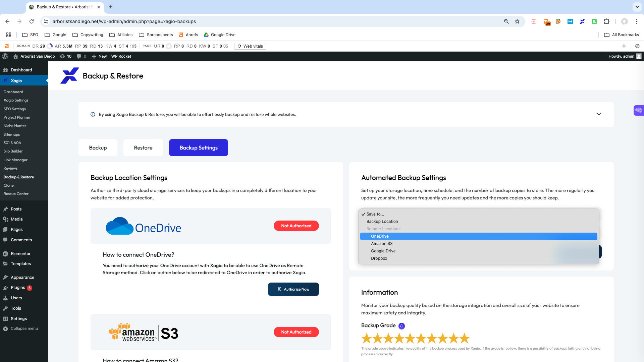
Task: Open Xagio Settings in sidebar
Action: tap(16, 100)
